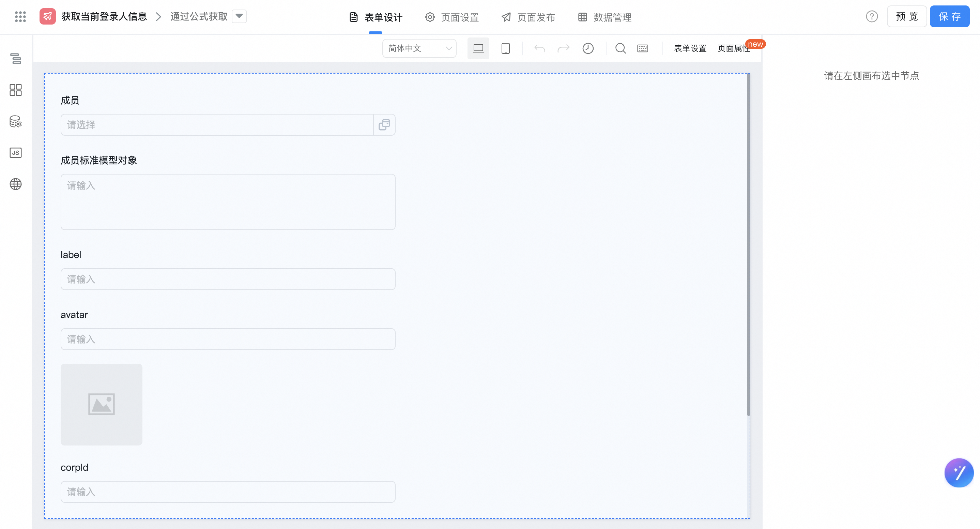Screen dimensions: 980x529
Task: Select the 'label' field label text
Action: coord(71,255)
